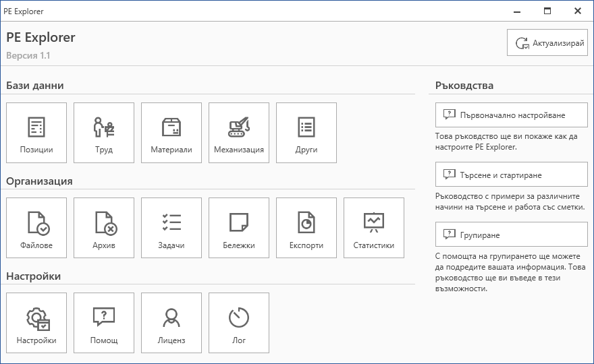Open the Първоначално настройване guide
The image size is (594, 364).
512,115
